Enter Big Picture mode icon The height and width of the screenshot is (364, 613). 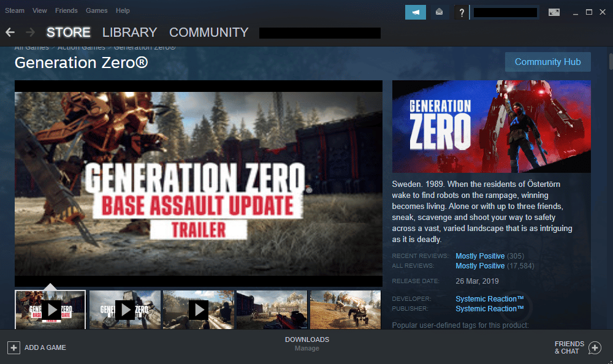[554, 12]
